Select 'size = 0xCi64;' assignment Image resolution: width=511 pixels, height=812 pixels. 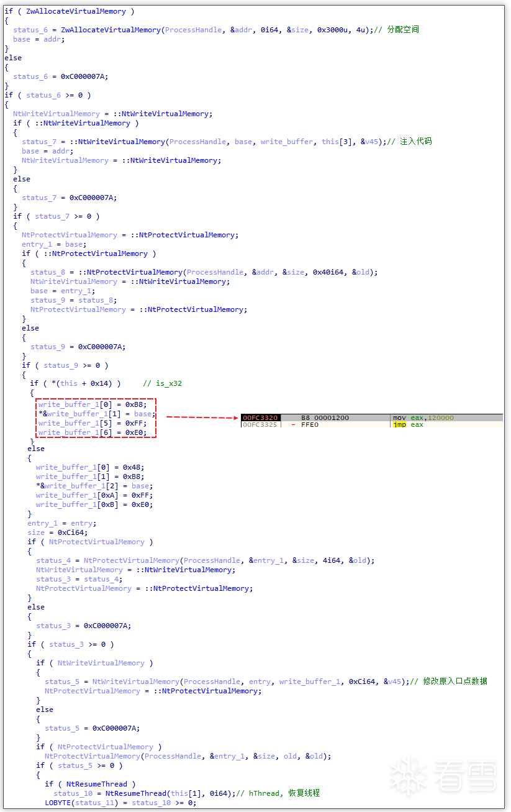click(x=58, y=532)
